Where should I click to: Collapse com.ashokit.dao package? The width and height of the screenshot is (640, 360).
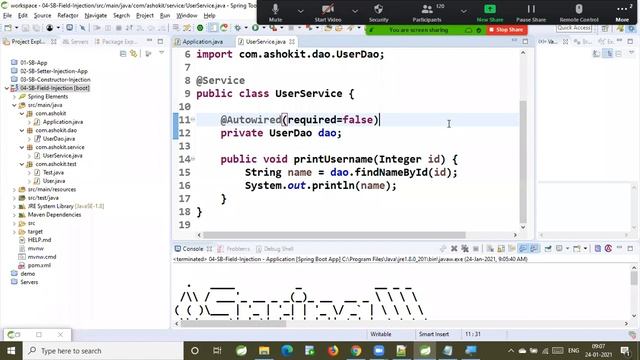[x=22, y=131]
